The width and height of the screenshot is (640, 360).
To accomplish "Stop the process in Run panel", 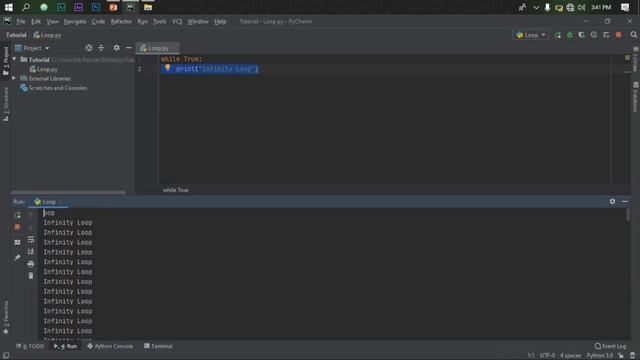I will tap(18, 227).
